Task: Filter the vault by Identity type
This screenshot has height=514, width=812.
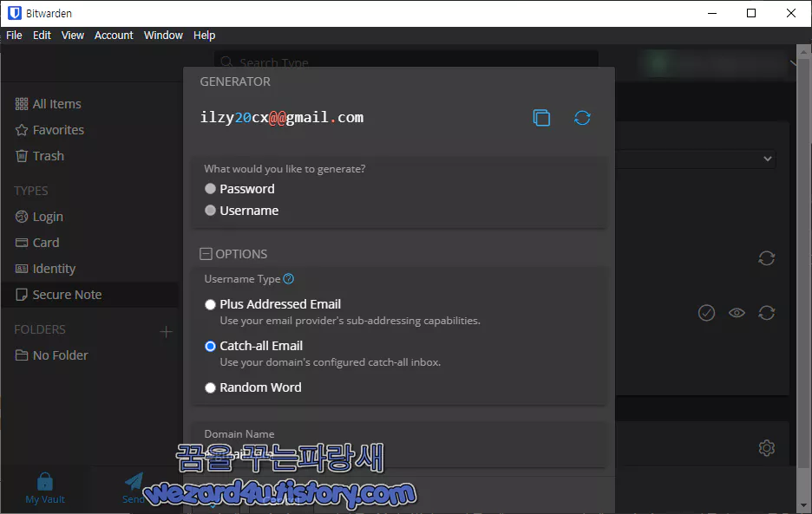Action: pos(54,269)
